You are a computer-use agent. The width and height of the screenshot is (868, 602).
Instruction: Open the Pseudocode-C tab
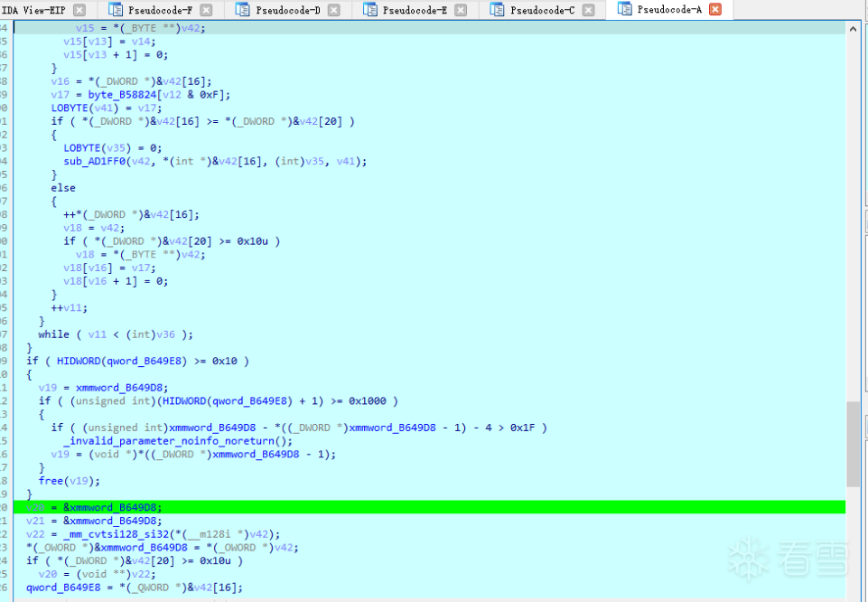[x=543, y=10]
